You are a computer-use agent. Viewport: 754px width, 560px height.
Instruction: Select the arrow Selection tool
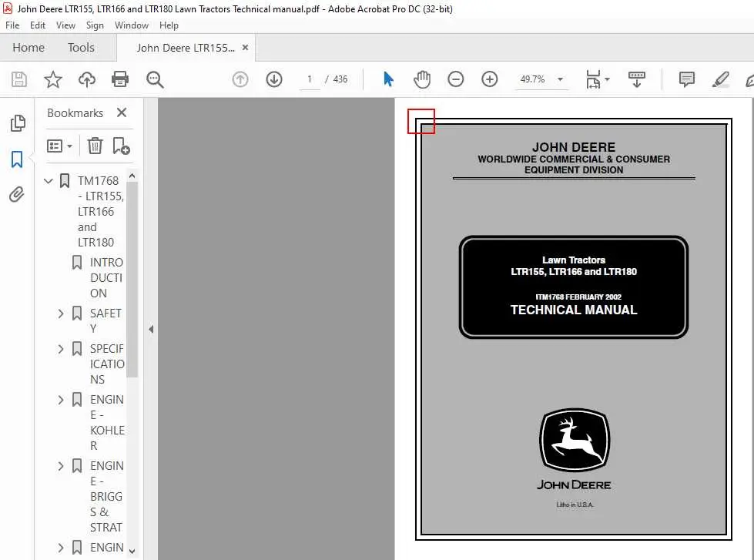coord(388,79)
